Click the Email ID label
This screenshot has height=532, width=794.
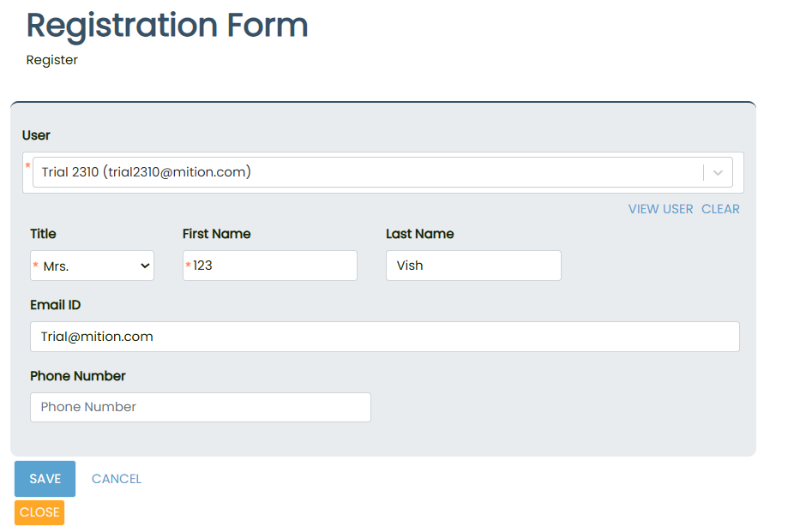tap(56, 305)
